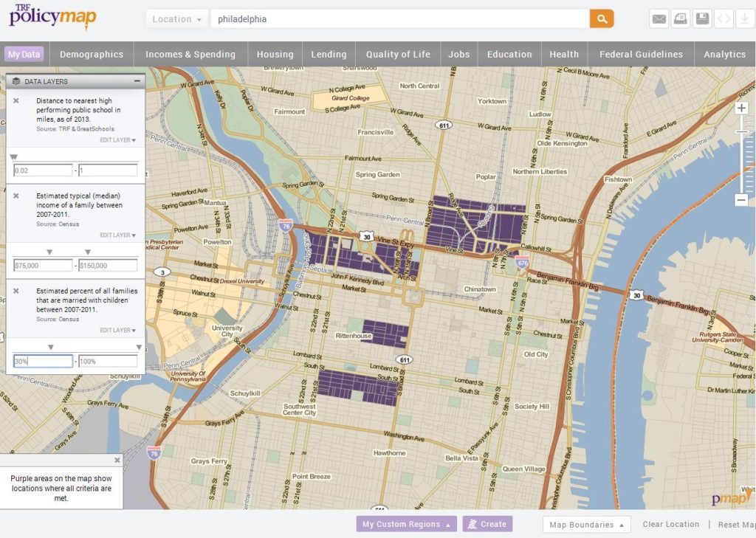756x538 pixels.
Task: Click the PolicyMap logo
Action: tap(52, 17)
